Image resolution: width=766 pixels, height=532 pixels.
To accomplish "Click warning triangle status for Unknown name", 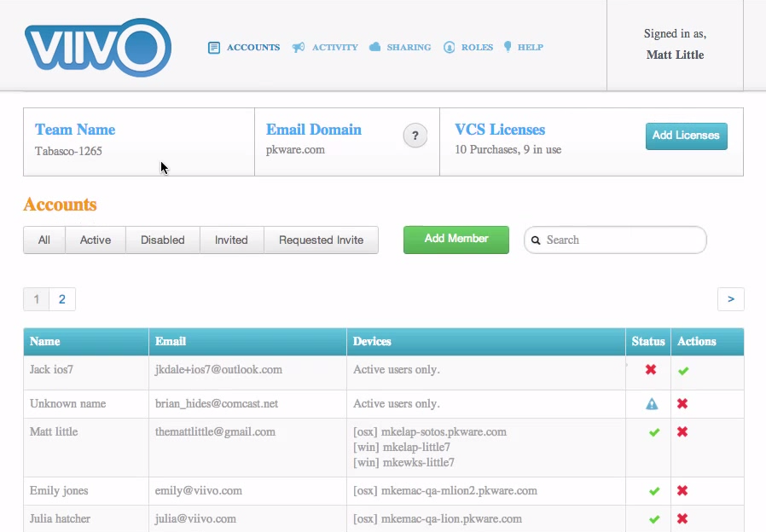I will coord(653,404).
